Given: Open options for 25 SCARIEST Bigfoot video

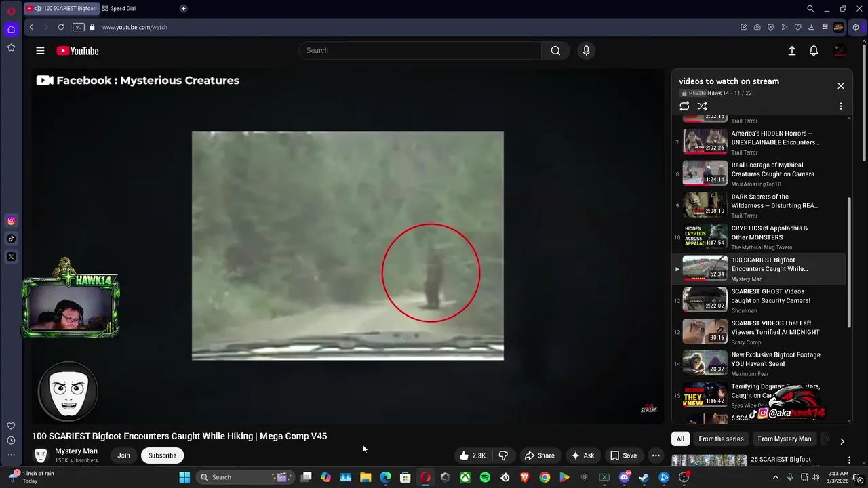Looking at the screenshot, I should pyautogui.click(x=849, y=460).
